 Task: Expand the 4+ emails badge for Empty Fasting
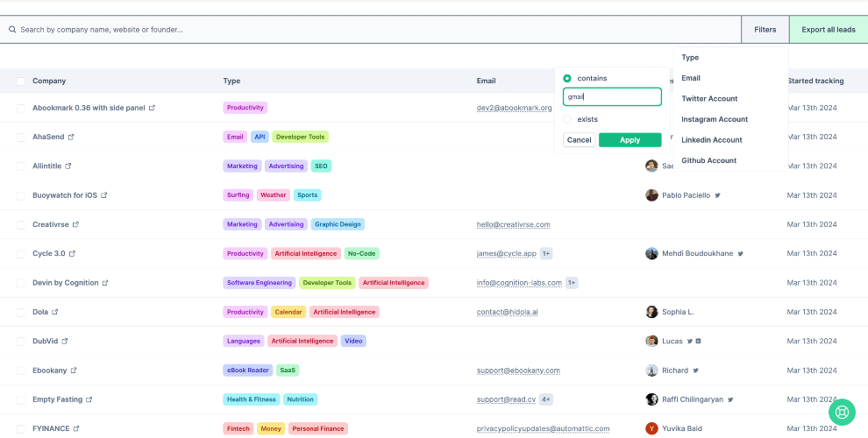pyautogui.click(x=546, y=399)
